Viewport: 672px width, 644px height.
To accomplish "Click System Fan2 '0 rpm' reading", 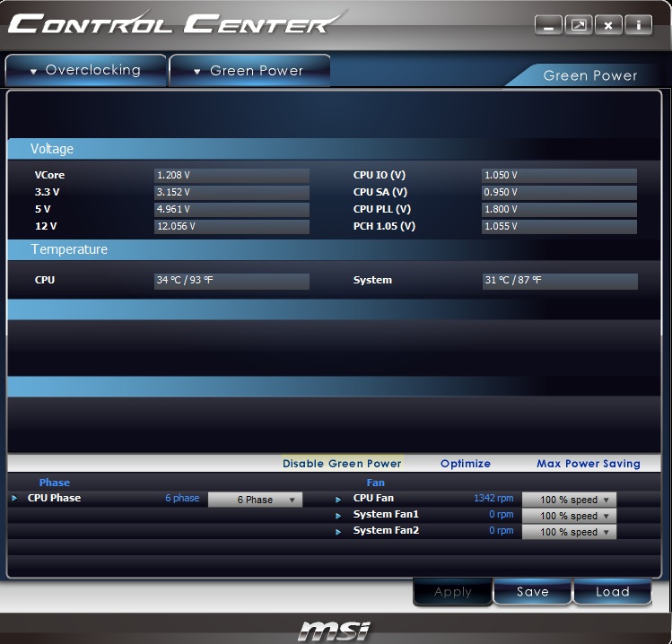I will pos(501,530).
